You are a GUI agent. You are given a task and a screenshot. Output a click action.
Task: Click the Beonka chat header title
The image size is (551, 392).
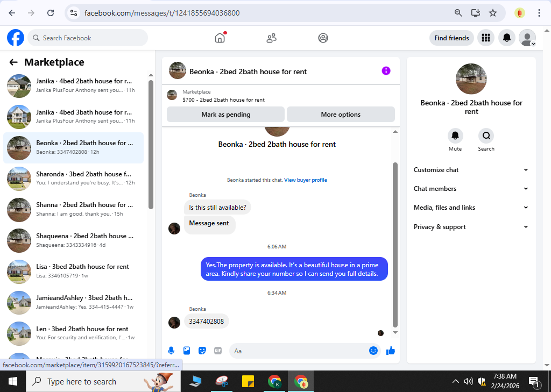[248, 72]
